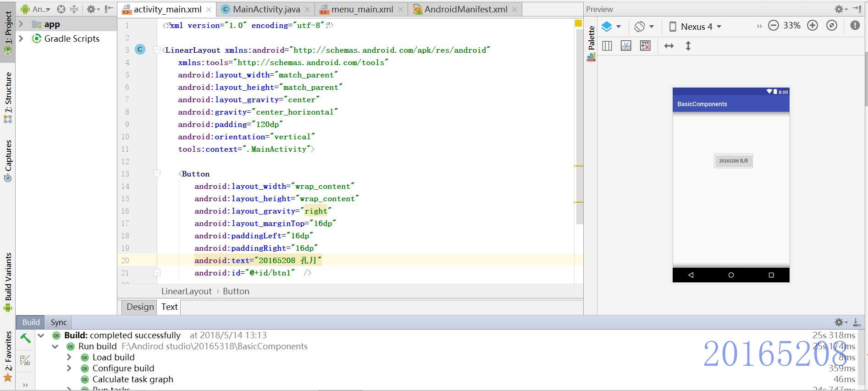The width and height of the screenshot is (868, 391).
Task: Switch to the AndroidManifest.xml tab
Action: 465,9
